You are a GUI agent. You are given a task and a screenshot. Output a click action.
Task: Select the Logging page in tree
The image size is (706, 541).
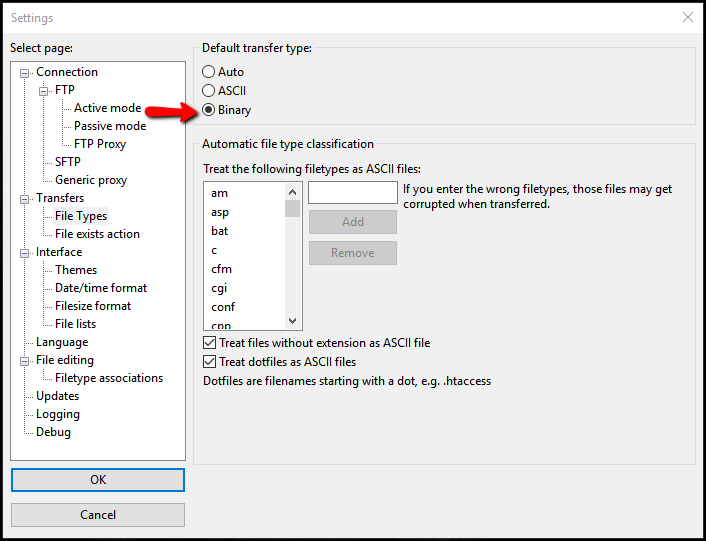pyautogui.click(x=58, y=414)
